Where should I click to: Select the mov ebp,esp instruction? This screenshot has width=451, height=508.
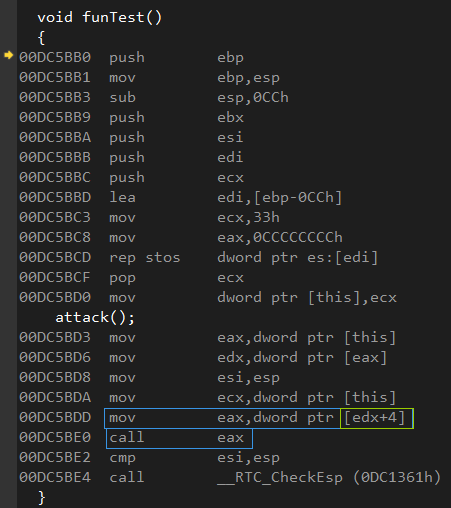(194, 78)
